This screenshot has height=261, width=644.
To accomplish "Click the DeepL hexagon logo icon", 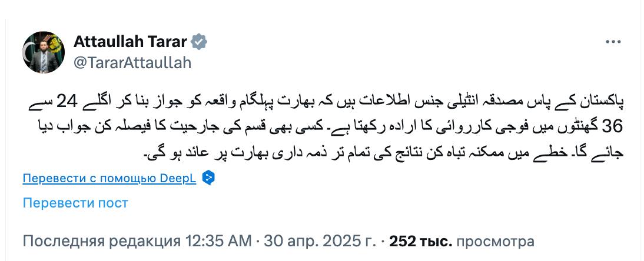I will [207, 178].
